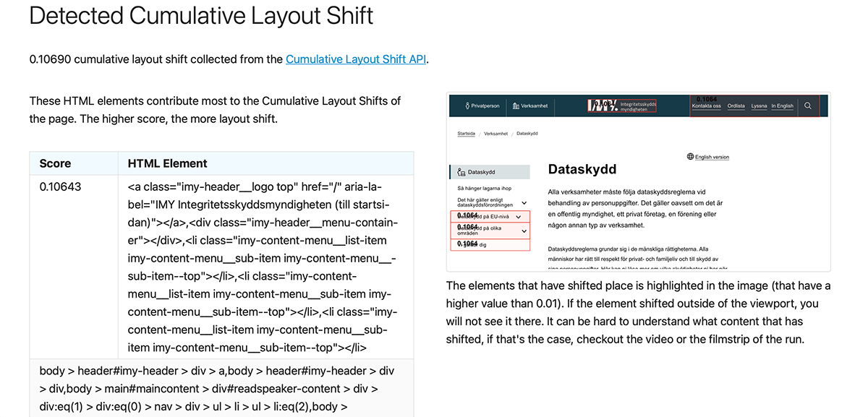Screen dimensions: 868x417
Task: Click the "Detected Cumulative Layout Shift" heading
Action: [x=202, y=15]
